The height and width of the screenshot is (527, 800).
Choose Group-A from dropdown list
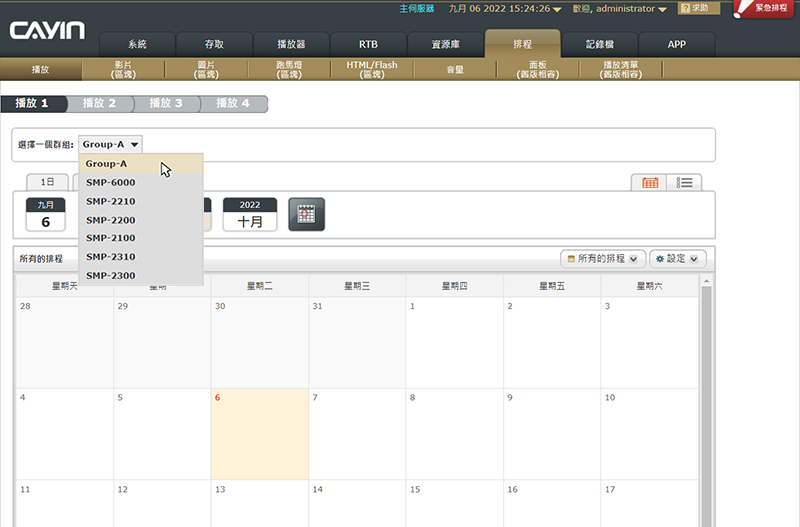tap(141, 164)
